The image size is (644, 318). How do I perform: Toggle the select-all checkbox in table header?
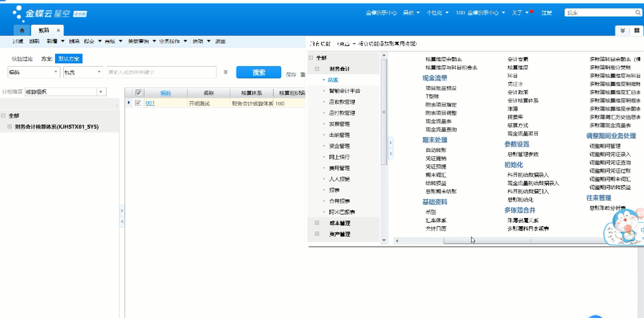tap(139, 93)
